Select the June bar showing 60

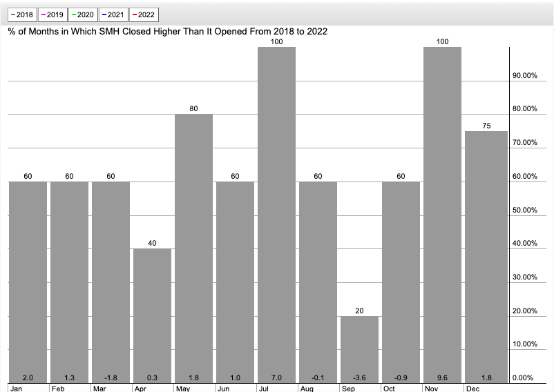pos(235,282)
